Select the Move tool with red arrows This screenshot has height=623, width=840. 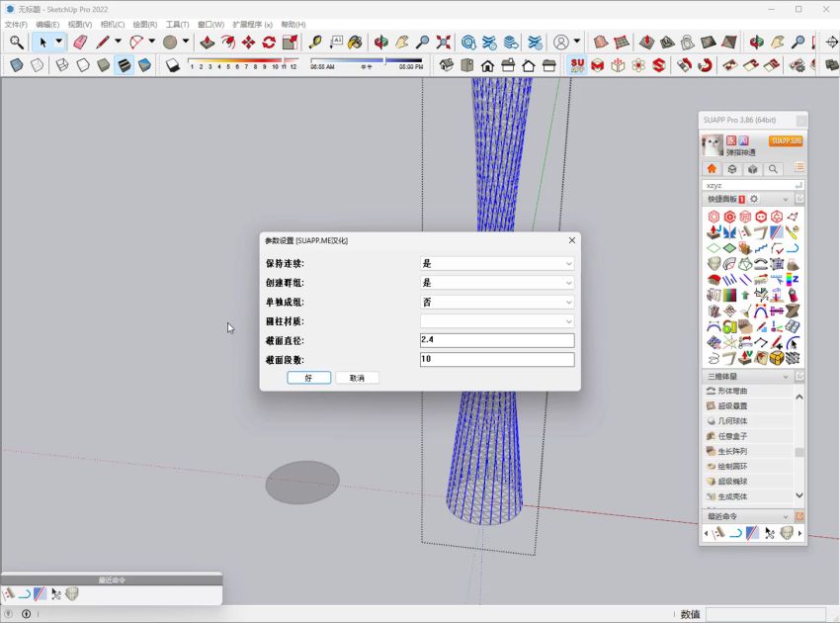pos(248,42)
